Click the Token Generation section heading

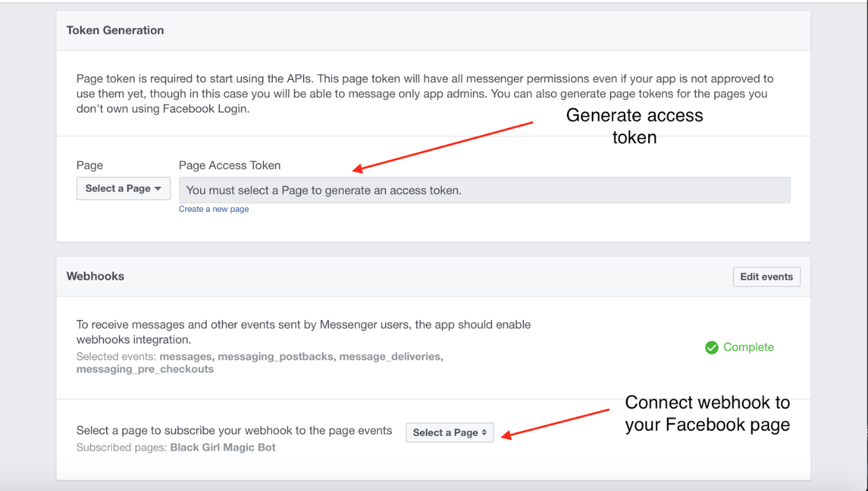click(115, 30)
